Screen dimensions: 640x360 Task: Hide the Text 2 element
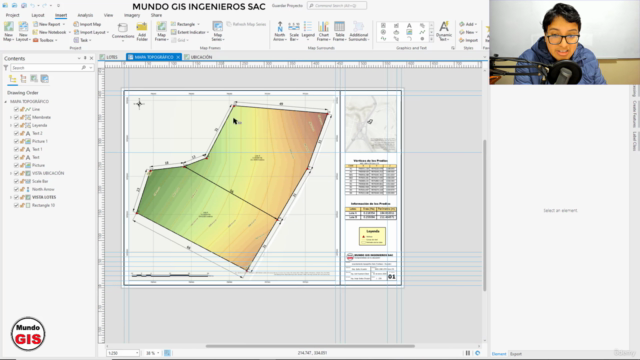click(16, 133)
